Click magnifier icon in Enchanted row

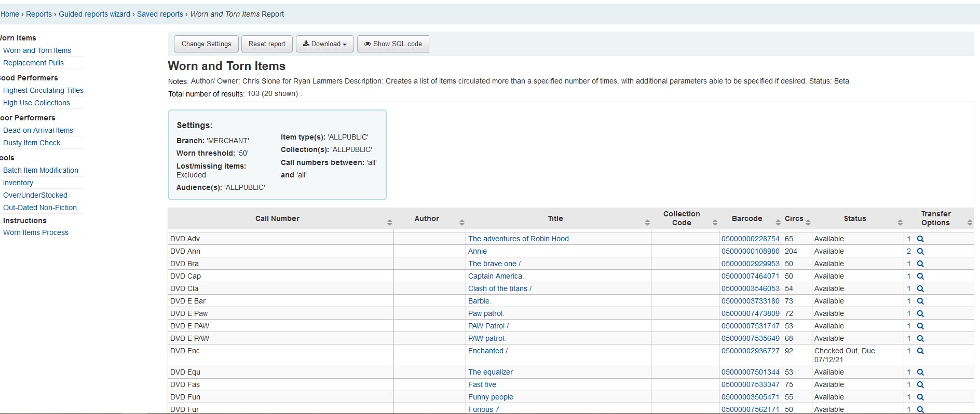point(920,351)
